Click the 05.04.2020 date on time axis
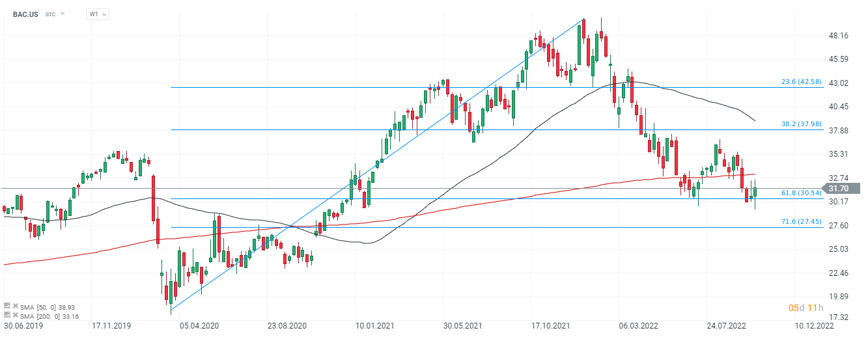 click(199, 325)
